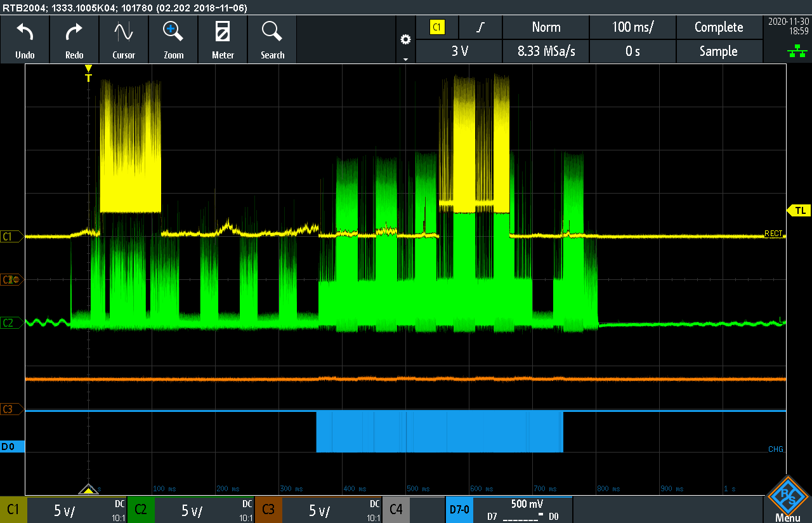Open the Norm trigger mode setting
The image size is (812, 523).
point(546,27)
